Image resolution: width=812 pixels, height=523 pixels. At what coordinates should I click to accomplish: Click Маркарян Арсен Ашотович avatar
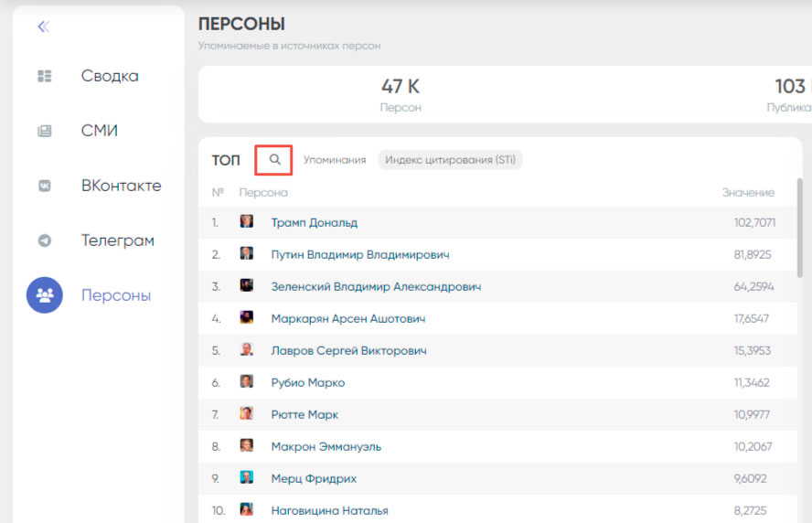click(x=246, y=318)
